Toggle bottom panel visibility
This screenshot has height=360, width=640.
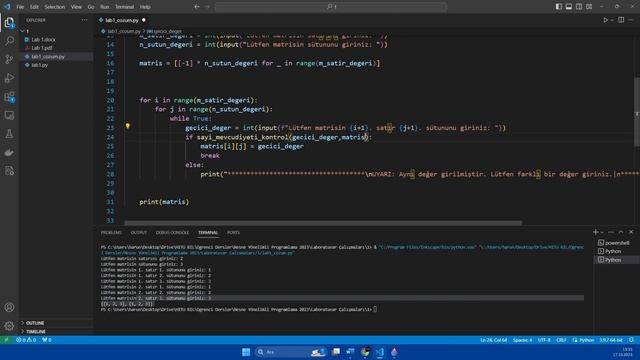[569, 7]
